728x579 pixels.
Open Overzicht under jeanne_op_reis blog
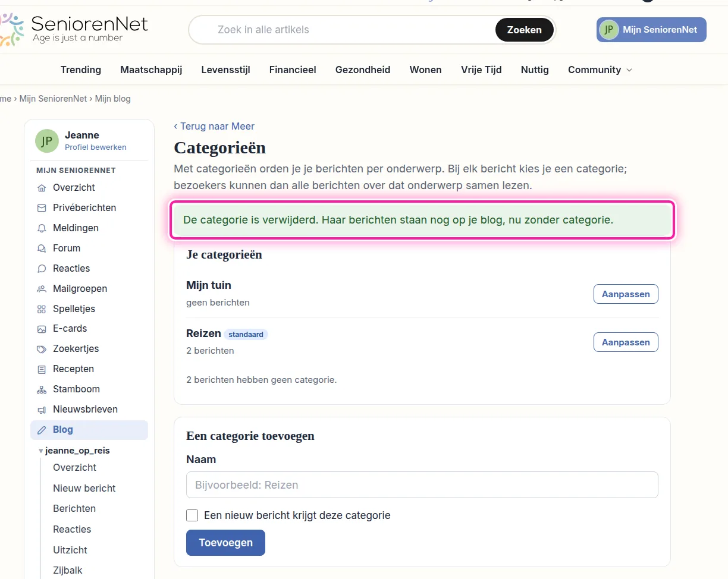point(74,467)
